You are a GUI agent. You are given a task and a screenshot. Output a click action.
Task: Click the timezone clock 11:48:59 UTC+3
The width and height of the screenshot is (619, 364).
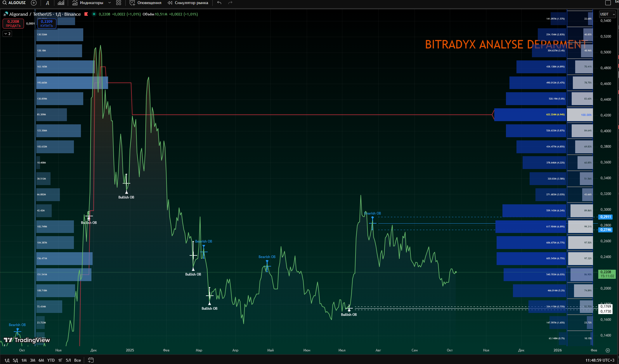[x=600, y=360]
